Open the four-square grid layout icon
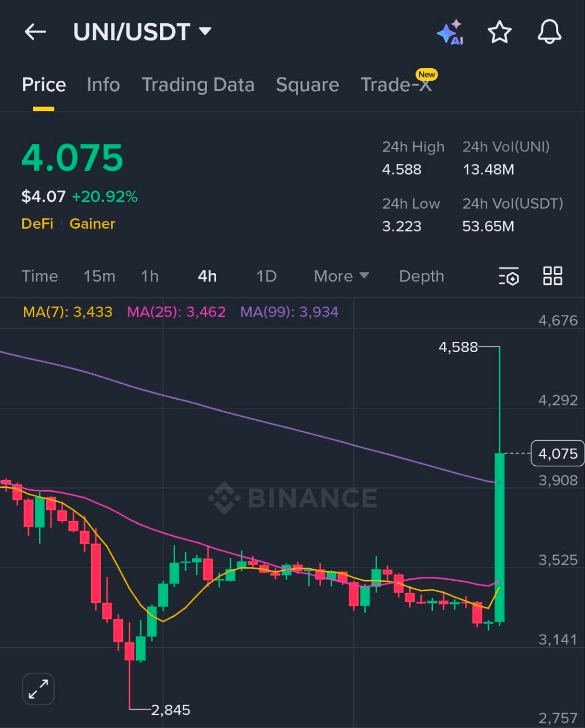The height and width of the screenshot is (728, 585). click(553, 276)
